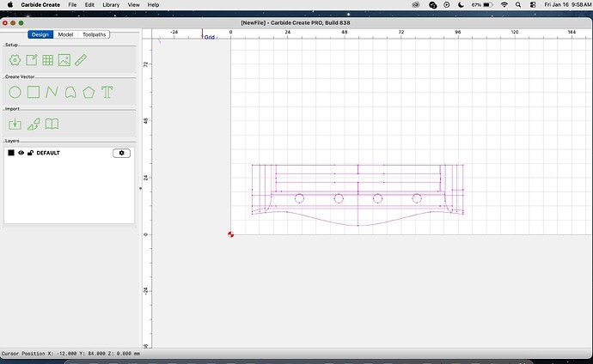Open the DEFAULT layer settings gear button
The height and width of the screenshot is (364, 593).
click(121, 153)
